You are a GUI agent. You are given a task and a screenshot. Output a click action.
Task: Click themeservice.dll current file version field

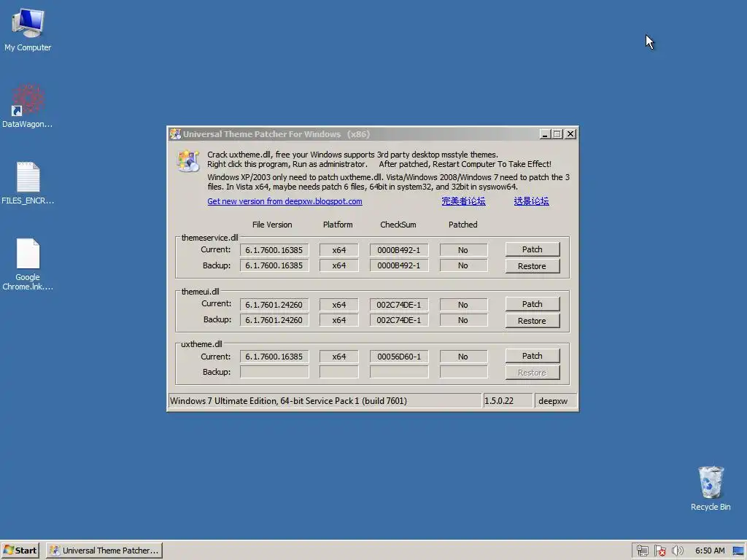(x=274, y=250)
